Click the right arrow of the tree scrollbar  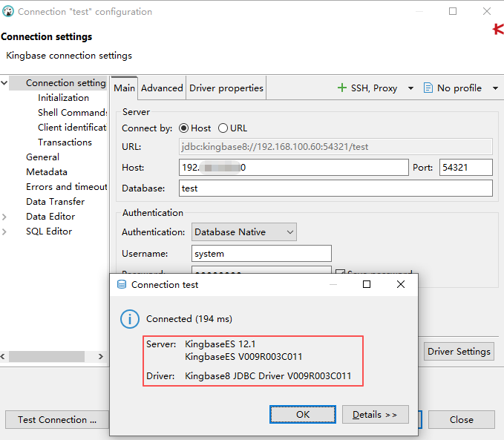click(x=101, y=356)
